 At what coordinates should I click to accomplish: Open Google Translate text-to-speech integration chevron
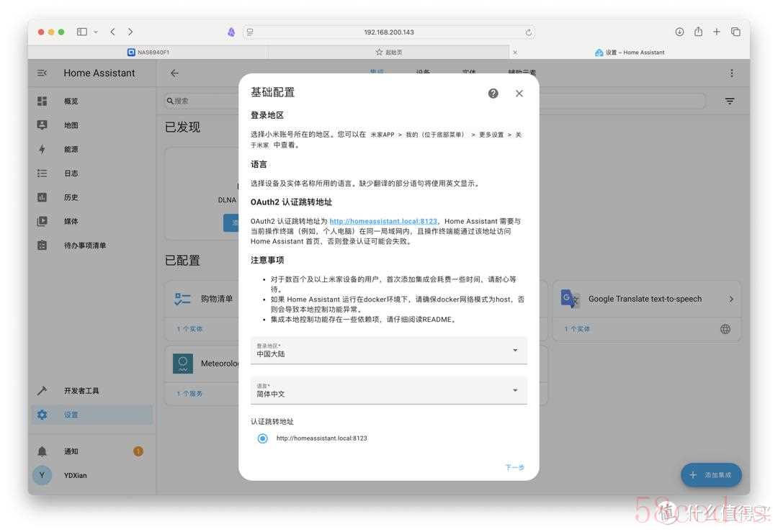coord(731,299)
